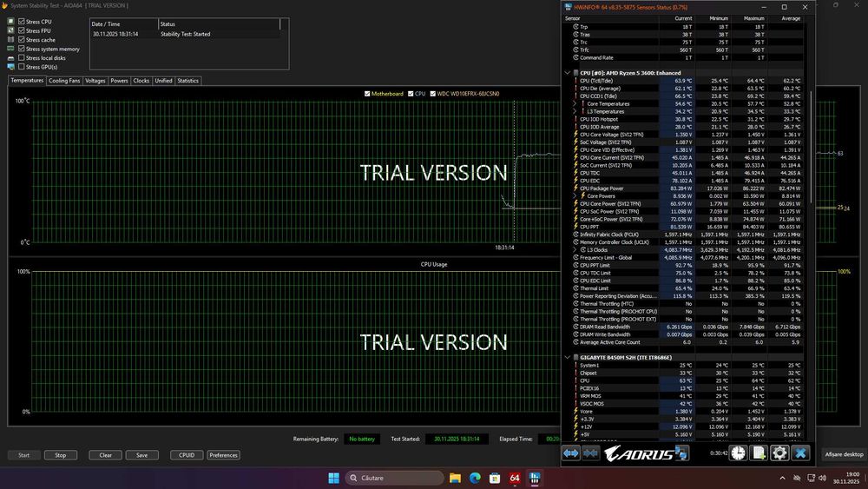The image size is (868, 489).
Task: Open HWiNFO sensor settings gear
Action: click(x=779, y=453)
